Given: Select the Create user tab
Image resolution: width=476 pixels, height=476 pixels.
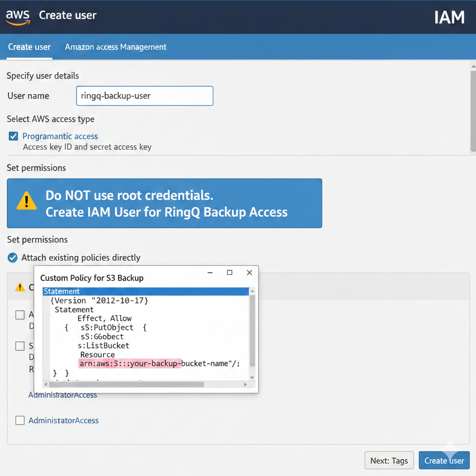Looking at the screenshot, I should (29, 47).
